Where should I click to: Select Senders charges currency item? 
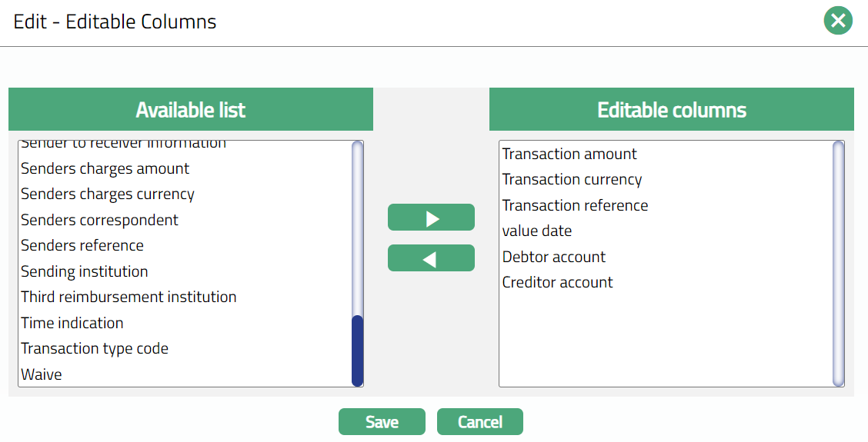[x=108, y=194]
